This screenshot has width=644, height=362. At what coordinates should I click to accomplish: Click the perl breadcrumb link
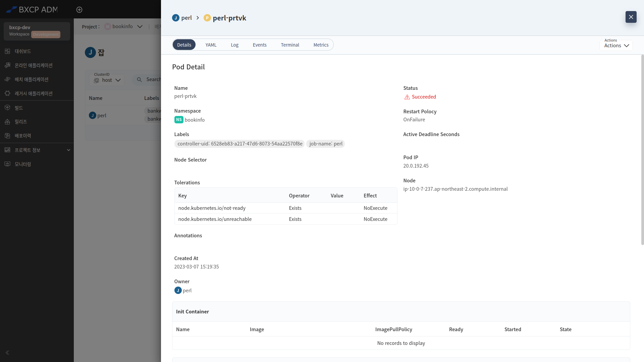[x=186, y=18]
